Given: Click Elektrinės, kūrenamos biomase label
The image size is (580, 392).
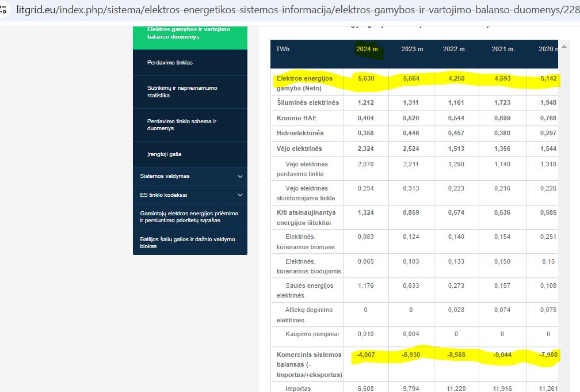Looking at the screenshot, I should point(306,242).
